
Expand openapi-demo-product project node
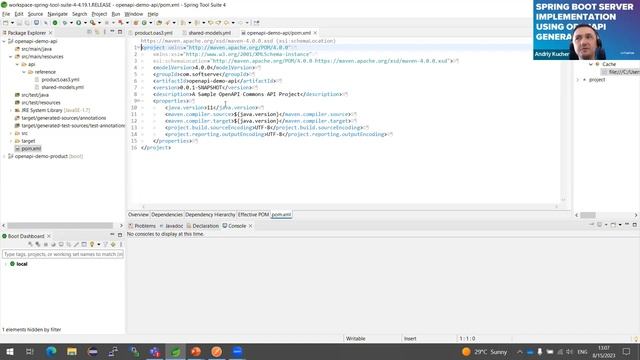(4, 156)
